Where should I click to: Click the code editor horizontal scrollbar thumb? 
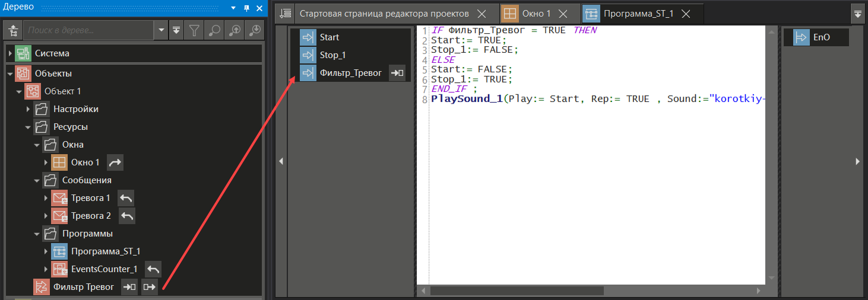[517, 291]
